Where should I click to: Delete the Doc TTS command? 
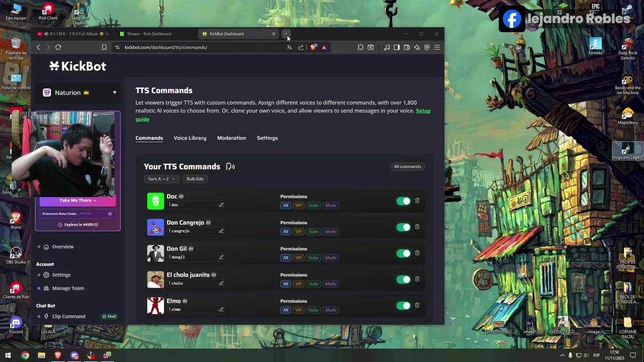pos(417,201)
